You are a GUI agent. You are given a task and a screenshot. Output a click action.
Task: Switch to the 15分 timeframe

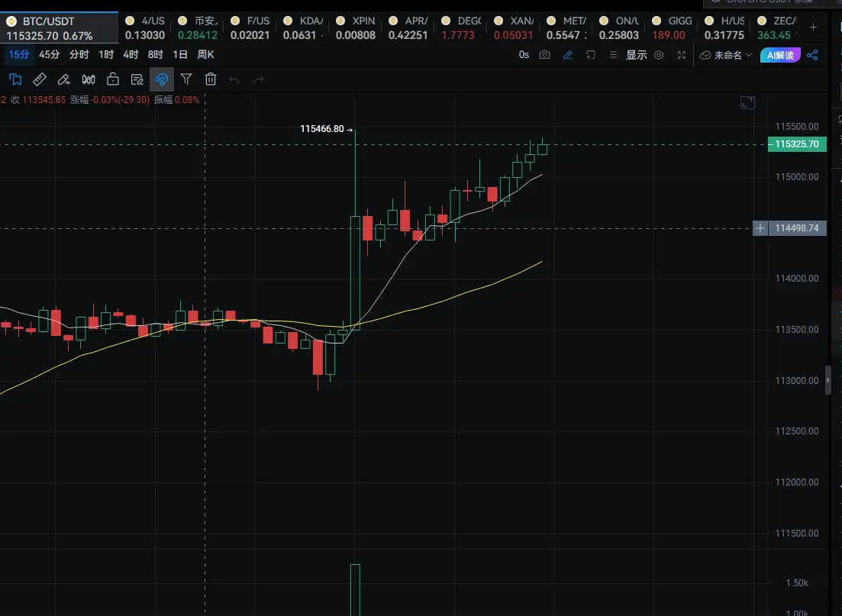click(x=19, y=55)
